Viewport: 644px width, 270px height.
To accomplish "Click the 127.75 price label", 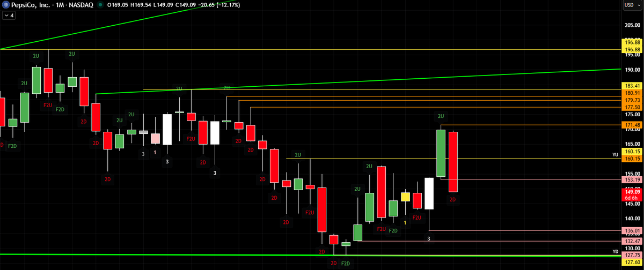I will [631, 256].
